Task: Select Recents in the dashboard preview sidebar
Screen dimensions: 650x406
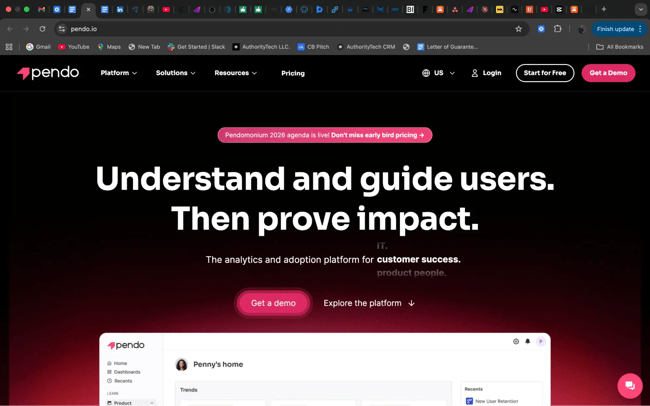Action: [x=120, y=381]
